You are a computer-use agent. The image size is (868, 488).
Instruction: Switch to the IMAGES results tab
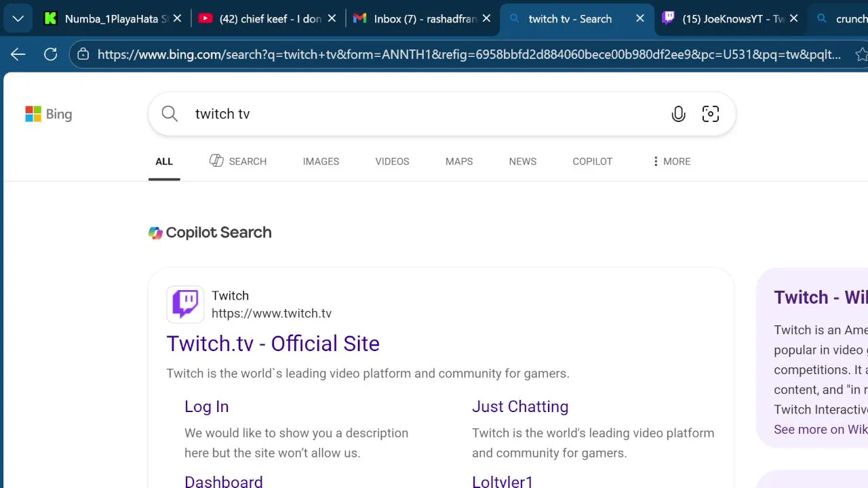pos(321,161)
